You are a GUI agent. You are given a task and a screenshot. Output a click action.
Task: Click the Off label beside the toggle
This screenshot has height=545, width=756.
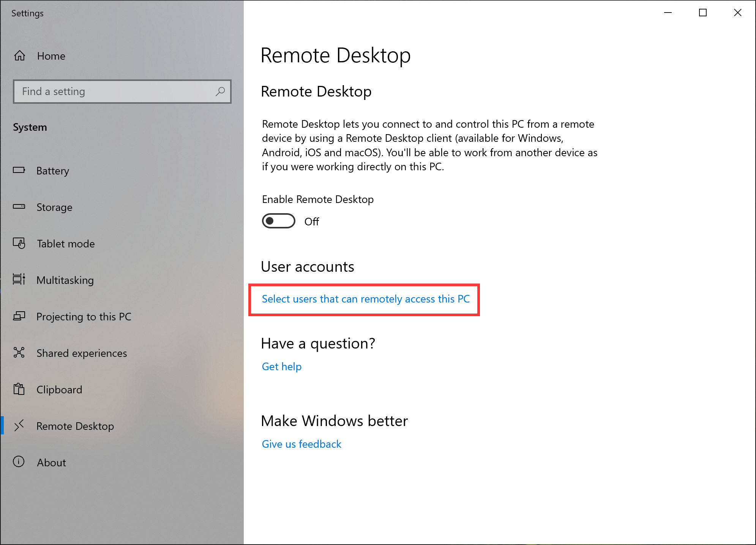(x=312, y=222)
